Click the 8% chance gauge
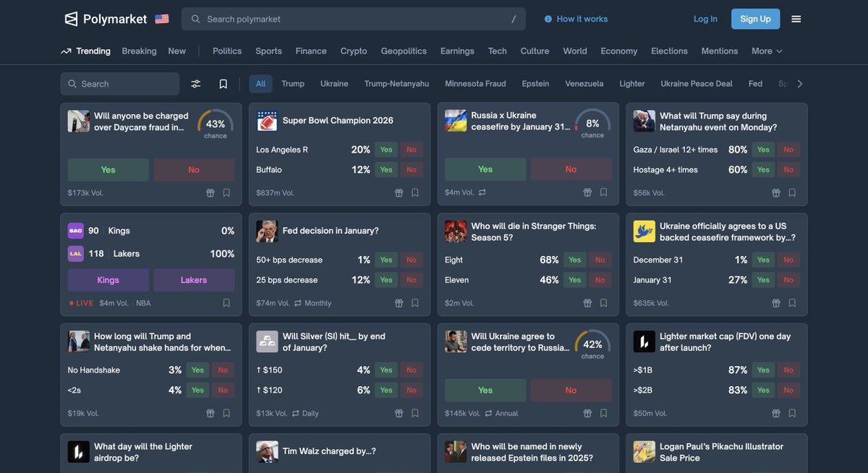The image size is (868, 473). (x=592, y=124)
